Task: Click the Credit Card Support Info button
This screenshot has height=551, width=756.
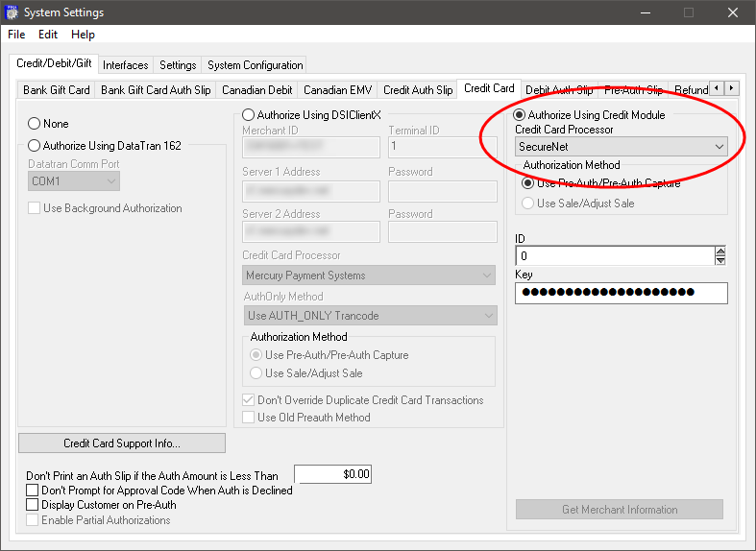Action: [121, 443]
